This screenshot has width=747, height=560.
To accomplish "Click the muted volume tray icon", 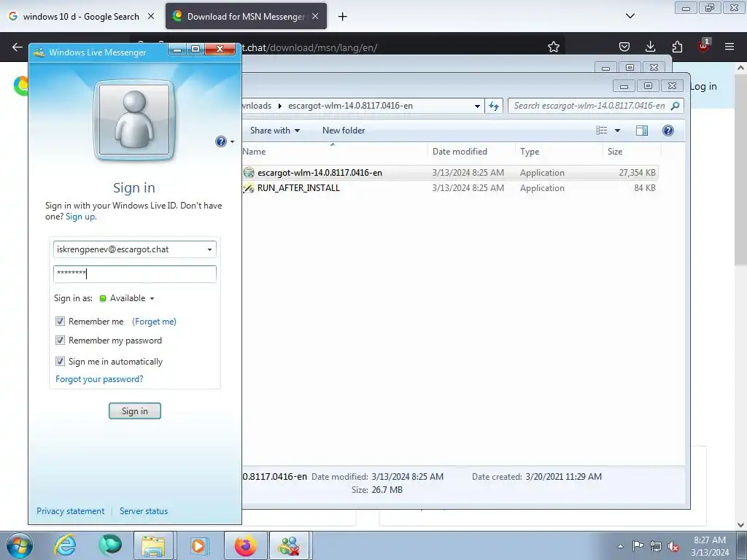I will coord(673,546).
